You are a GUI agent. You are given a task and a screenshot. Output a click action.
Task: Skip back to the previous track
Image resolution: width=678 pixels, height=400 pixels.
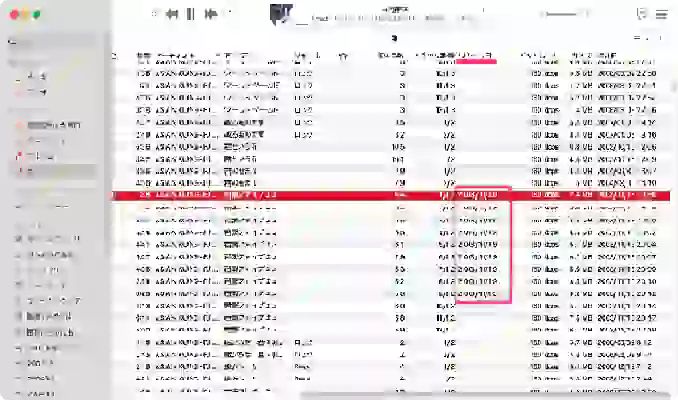[x=172, y=14]
